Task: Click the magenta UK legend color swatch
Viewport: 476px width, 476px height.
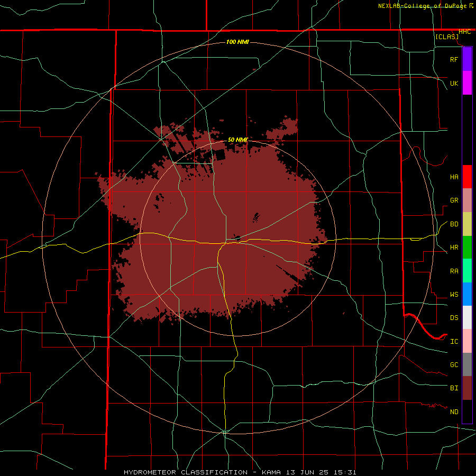Action: [467, 83]
